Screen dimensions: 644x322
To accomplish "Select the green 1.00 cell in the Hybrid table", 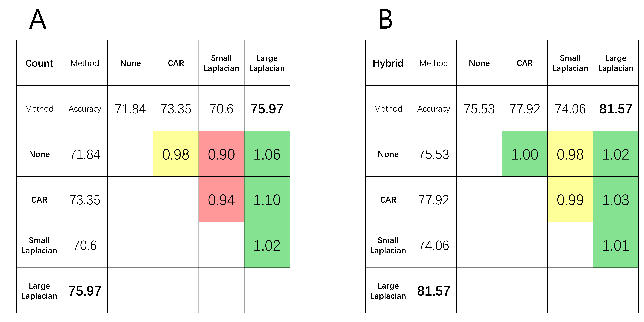I will coord(524,154).
